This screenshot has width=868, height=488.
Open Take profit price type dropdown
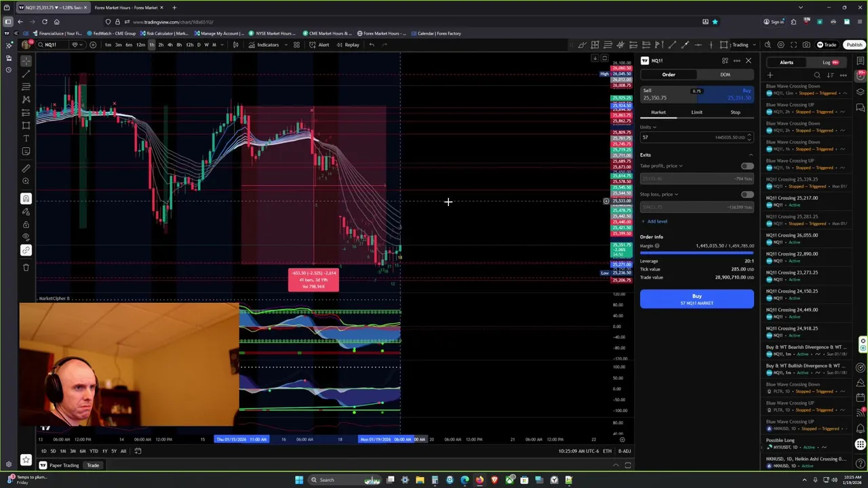661,166
